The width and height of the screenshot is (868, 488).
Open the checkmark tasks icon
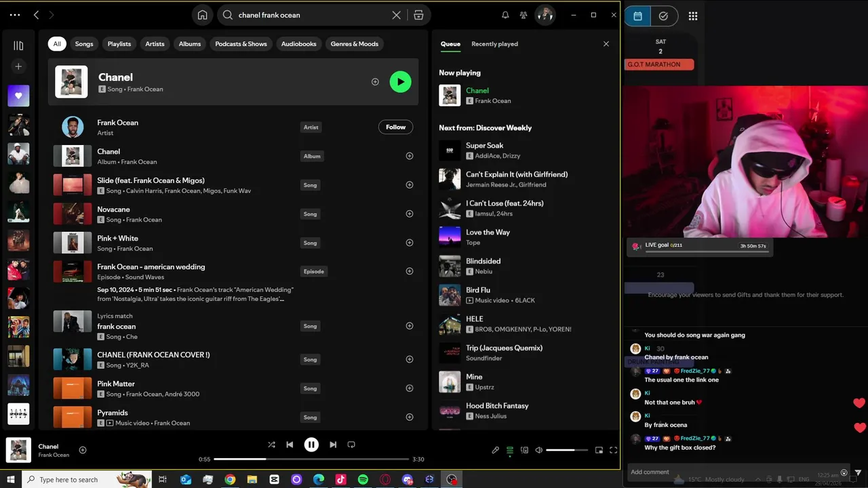(663, 16)
